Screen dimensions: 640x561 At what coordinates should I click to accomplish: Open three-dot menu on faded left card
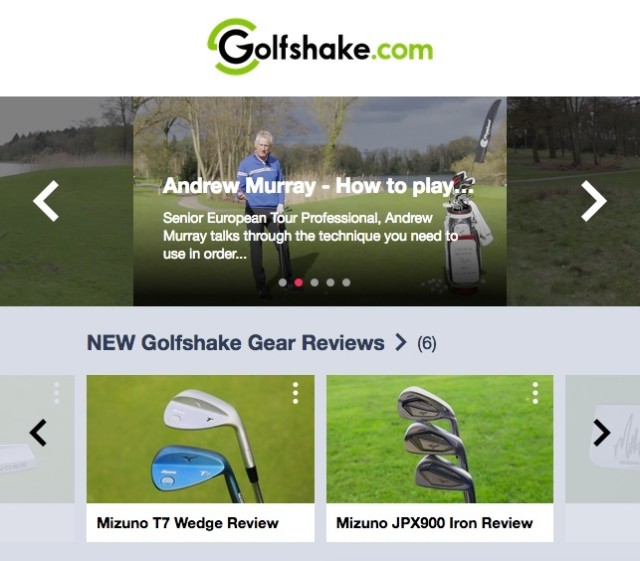click(57, 393)
